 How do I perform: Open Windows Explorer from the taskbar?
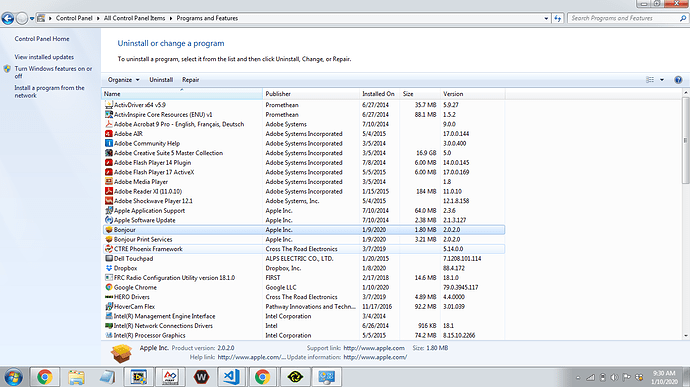tap(76, 377)
